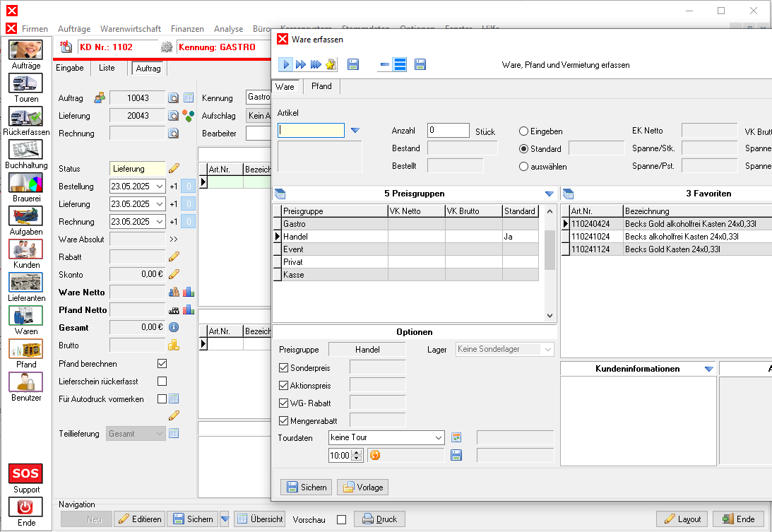The width and height of the screenshot is (772, 532).
Task: Toggle the Pfand berechnen checkbox
Action: click(x=162, y=364)
